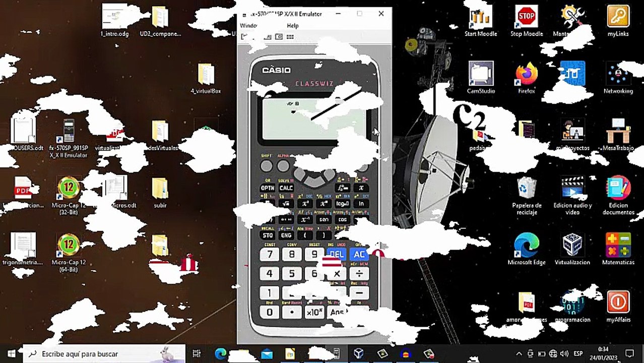Screen dimensions: 644x363
Task: Open Edicion documentos desktop icon
Action: (x=618, y=196)
